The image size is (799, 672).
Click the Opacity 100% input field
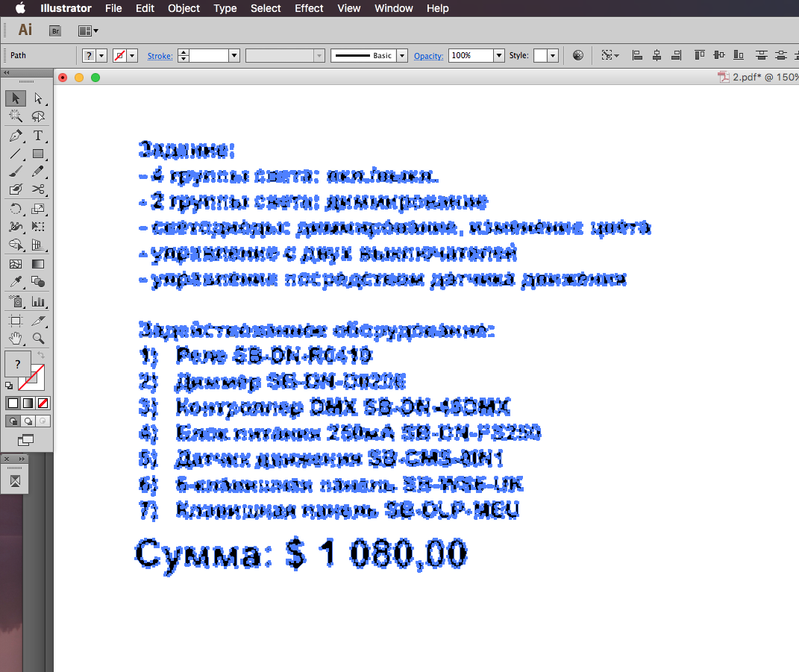click(x=471, y=55)
